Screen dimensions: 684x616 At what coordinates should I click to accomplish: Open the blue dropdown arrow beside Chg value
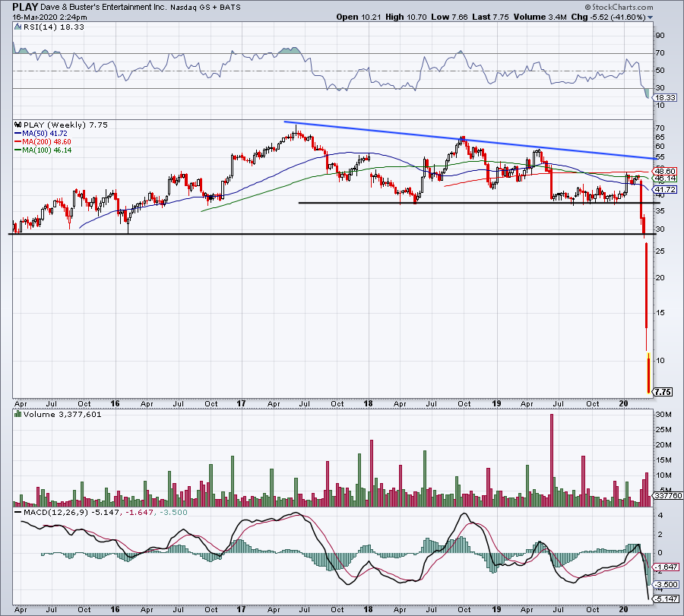[651, 17]
